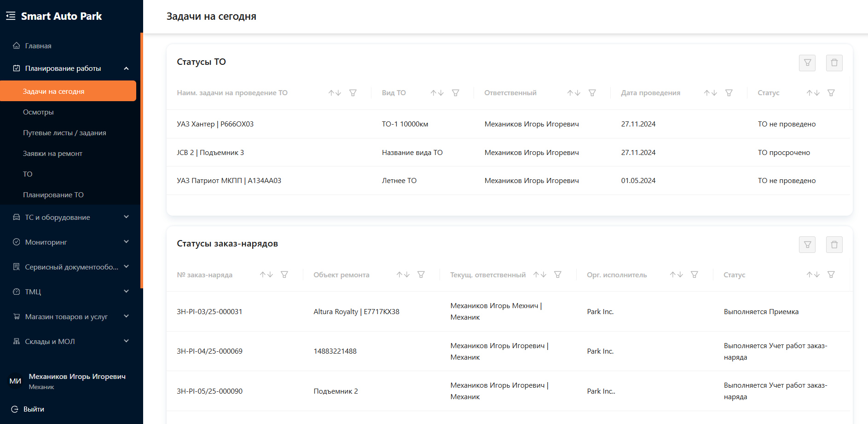Image resolution: width=868 pixels, height=424 pixels.
Task: Collapse the sidebar with the hamburger icon
Action: (x=11, y=16)
